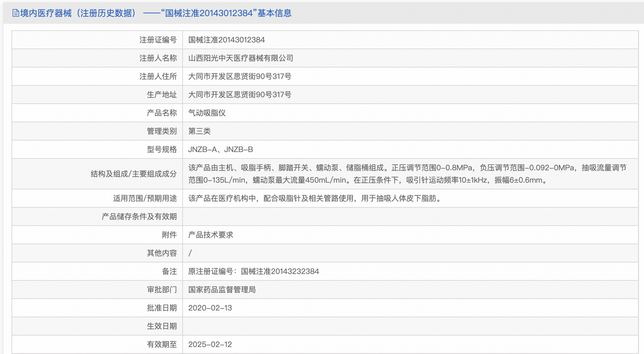Click the 生效日期 row label
This screenshot has width=644, height=354.
pyautogui.click(x=162, y=326)
